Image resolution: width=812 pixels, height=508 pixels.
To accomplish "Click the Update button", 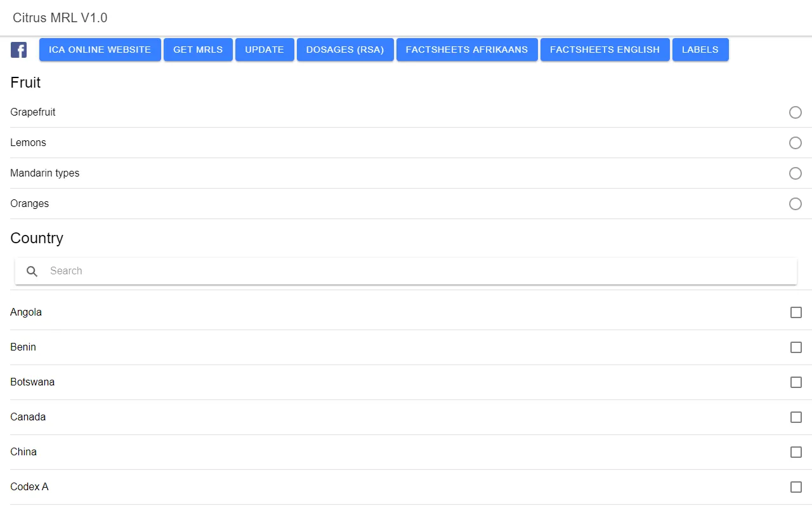I will pos(265,50).
